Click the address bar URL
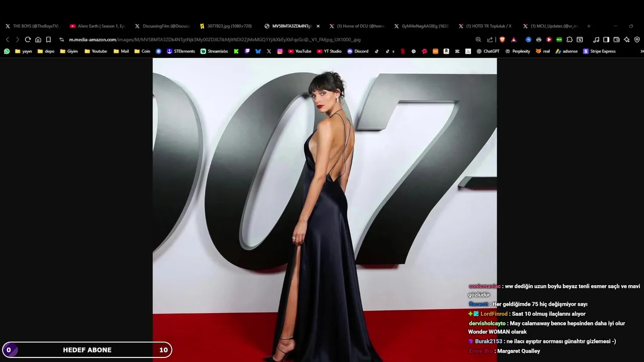Screen dimensions: 644x362 click(x=215, y=40)
